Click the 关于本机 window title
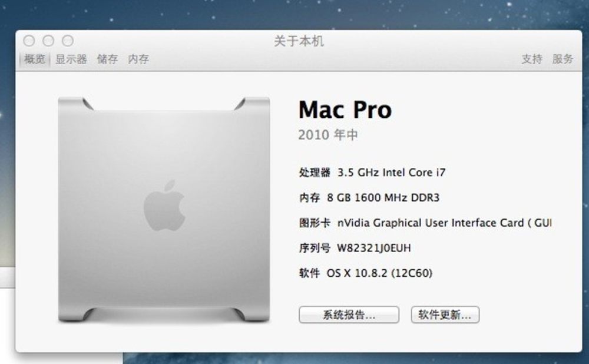Viewport: 589px width, 364px height. [299, 41]
